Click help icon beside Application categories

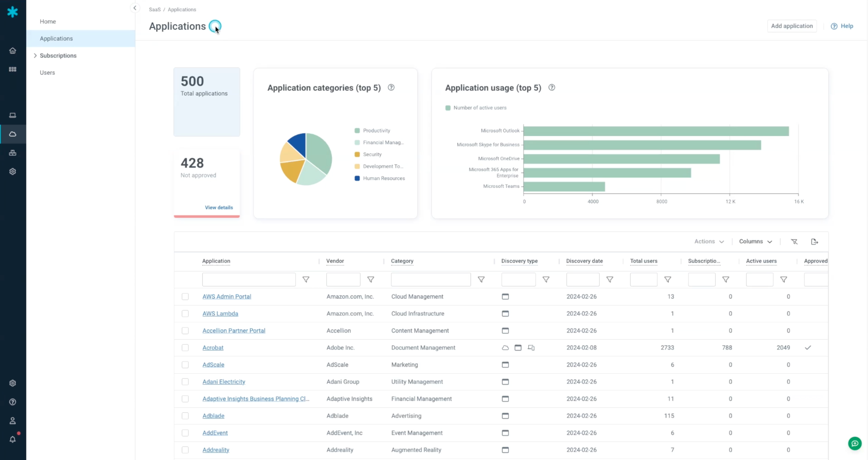click(x=391, y=88)
